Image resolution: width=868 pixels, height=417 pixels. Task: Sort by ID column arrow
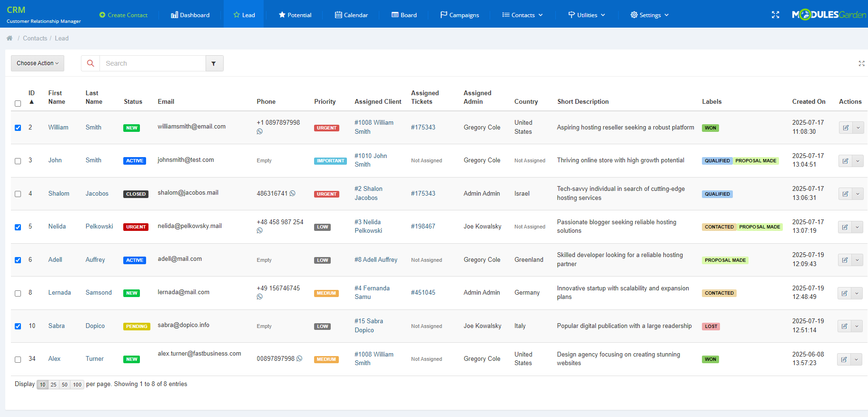point(32,102)
